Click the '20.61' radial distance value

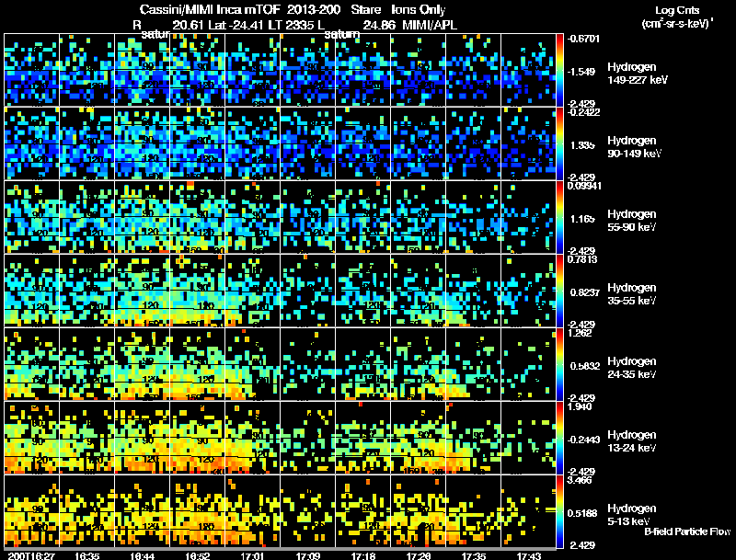[189, 25]
